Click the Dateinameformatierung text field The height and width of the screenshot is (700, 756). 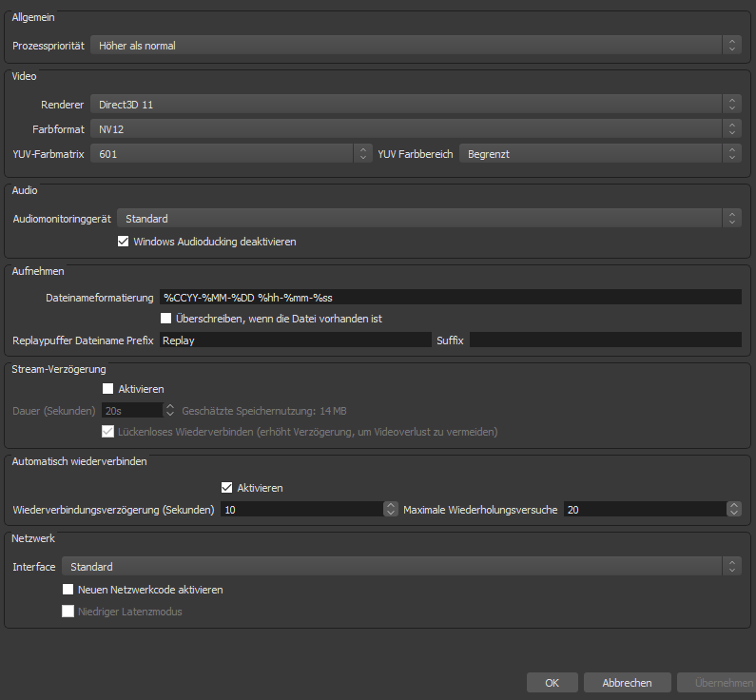coord(449,298)
